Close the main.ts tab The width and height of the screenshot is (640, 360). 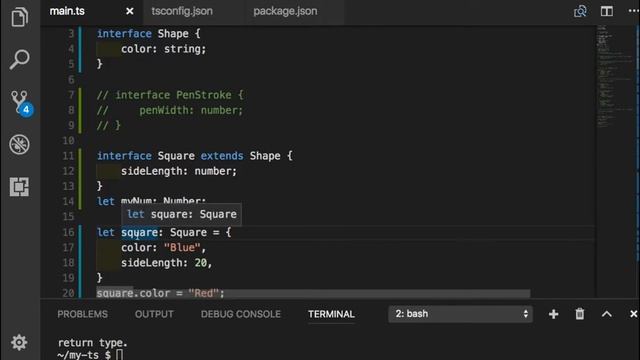point(130,11)
